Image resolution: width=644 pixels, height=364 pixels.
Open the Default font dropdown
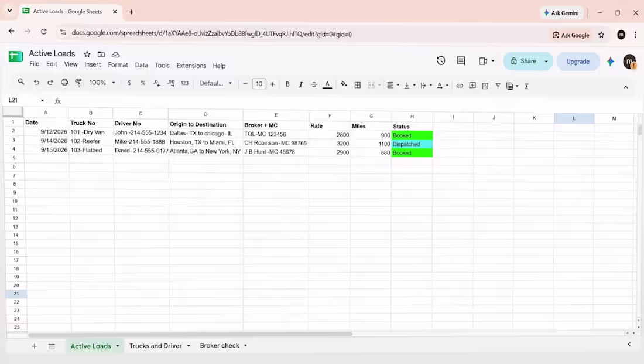click(215, 83)
